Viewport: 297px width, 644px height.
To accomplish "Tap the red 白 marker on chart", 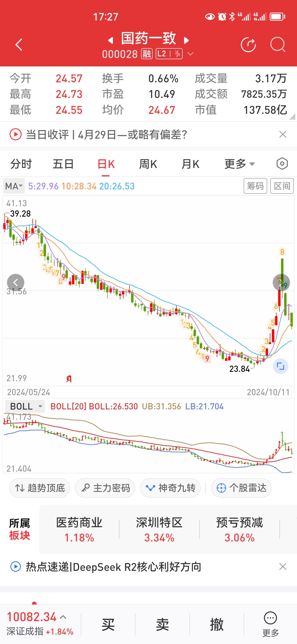I will (69, 379).
